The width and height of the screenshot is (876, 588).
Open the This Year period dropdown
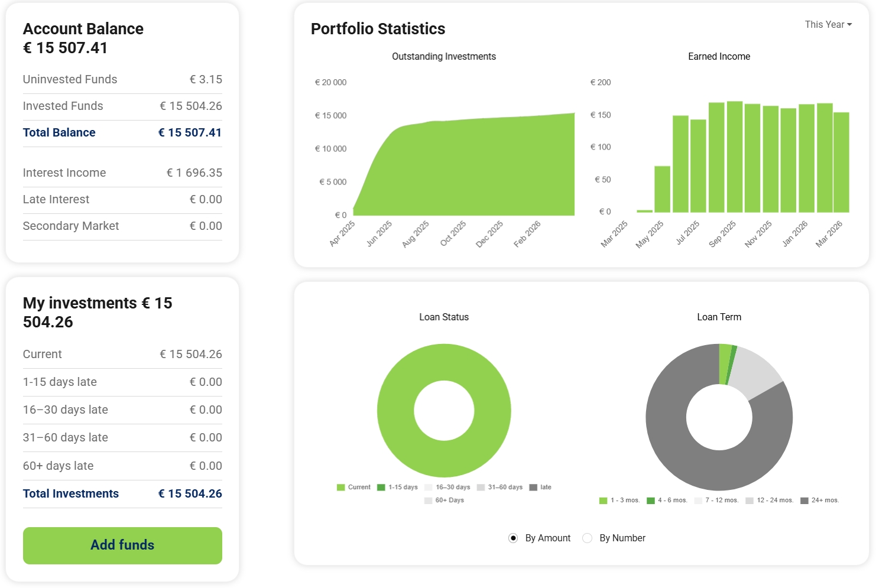point(828,25)
